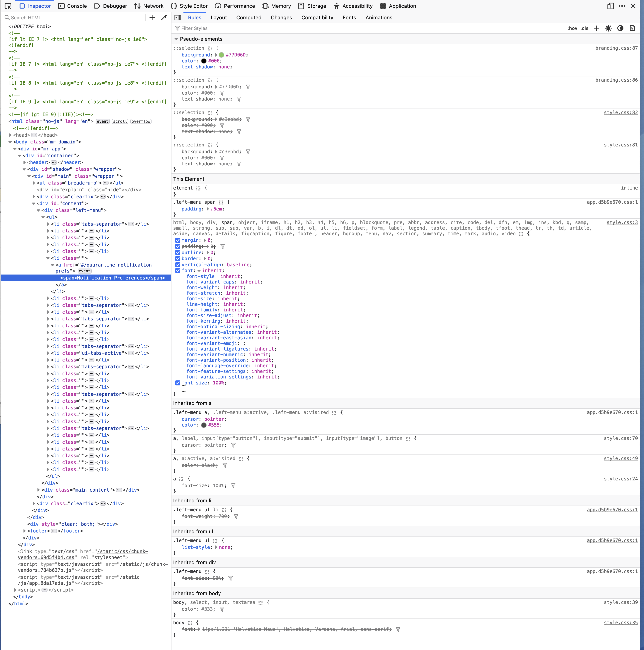
Task: Expand the main-content div node
Action: coord(38,490)
